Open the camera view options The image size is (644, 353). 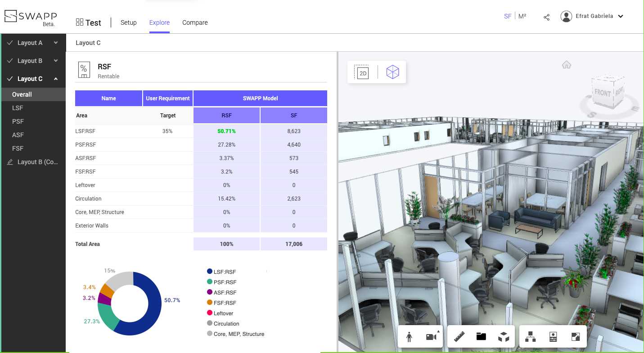point(432,337)
